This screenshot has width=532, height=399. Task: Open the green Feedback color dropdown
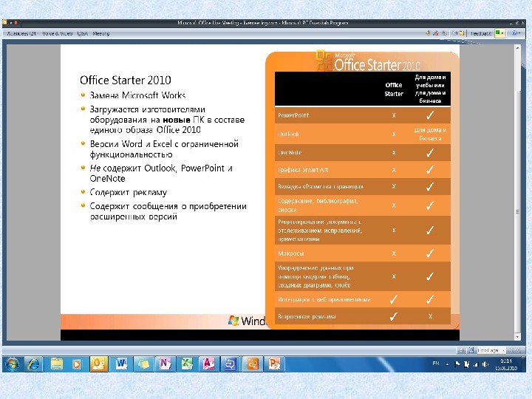click(x=499, y=33)
